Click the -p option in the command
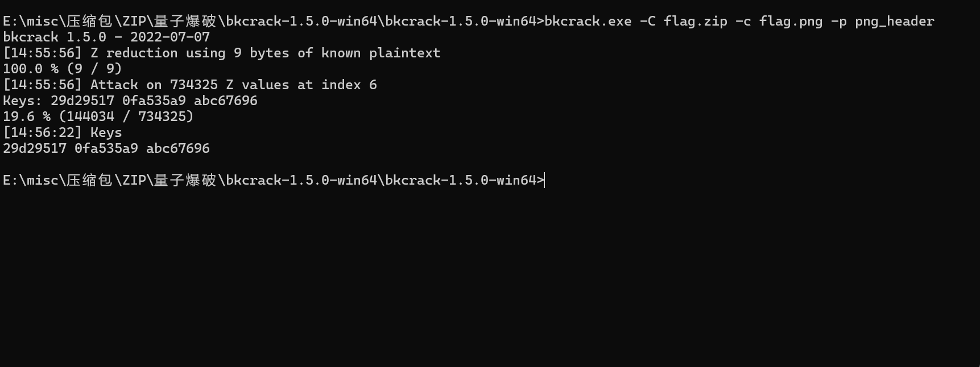The width and height of the screenshot is (980, 367). pos(839,22)
